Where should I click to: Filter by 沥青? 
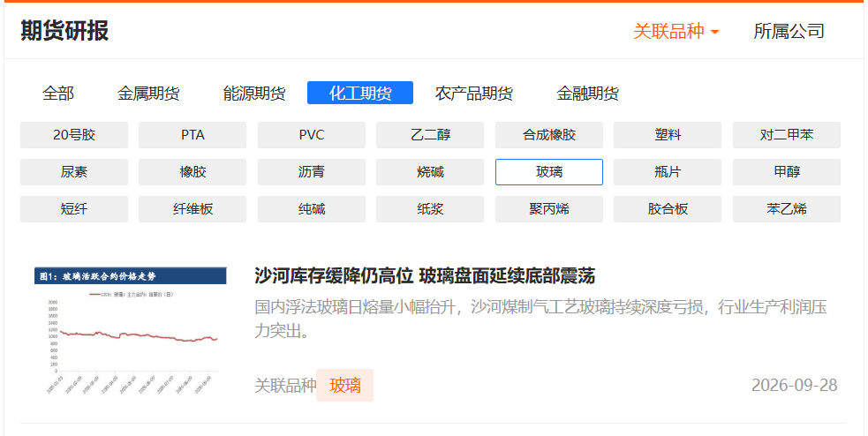coord(312,172)
